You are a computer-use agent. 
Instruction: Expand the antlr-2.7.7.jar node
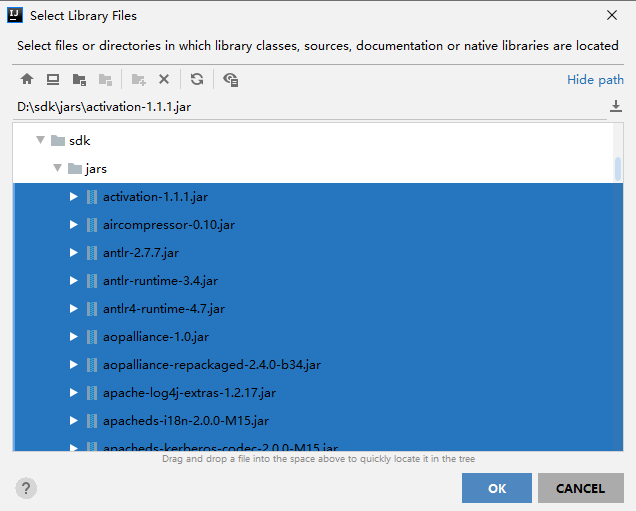73,253
